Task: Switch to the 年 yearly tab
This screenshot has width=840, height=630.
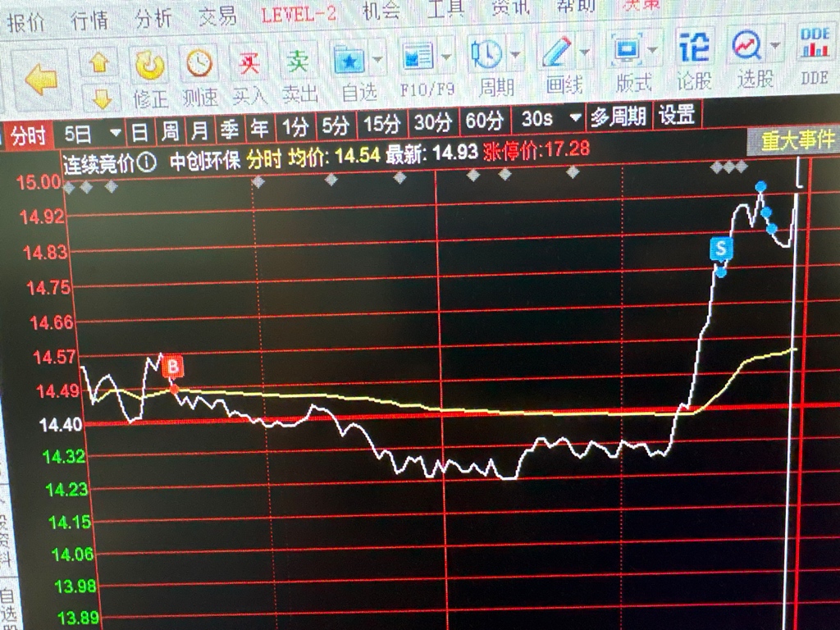Action: click(259, 128)
